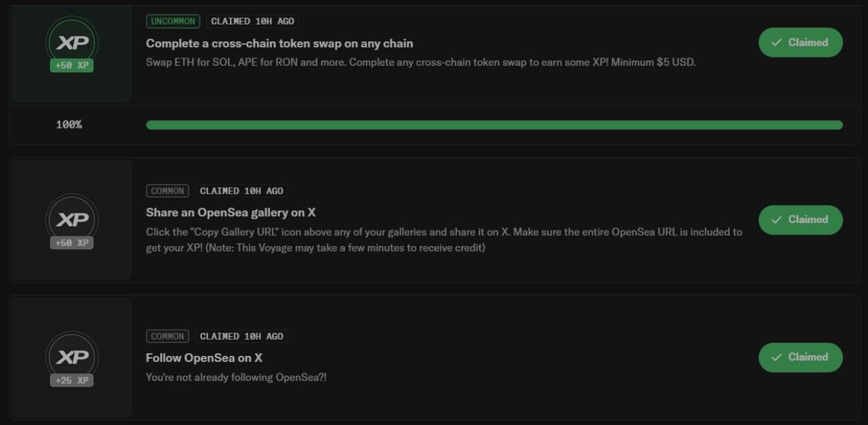The image size is (868, 425).
Task: Click the Share gallery voyage description text
Action: tap(444, 240)
